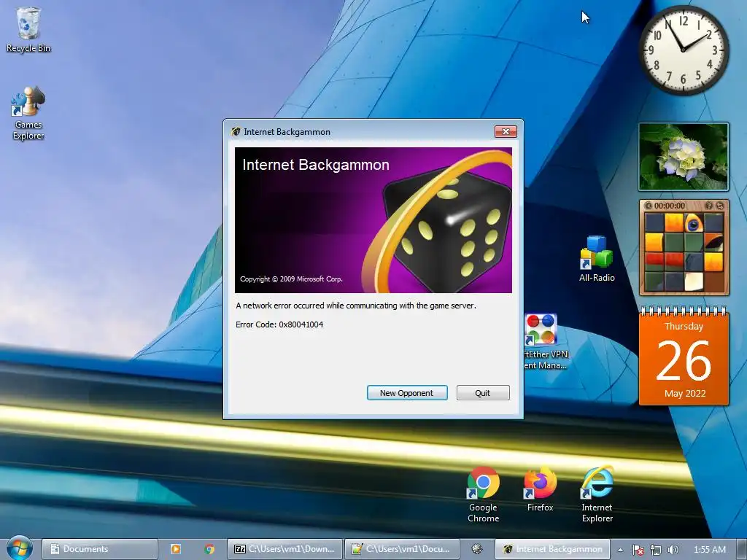
Task: Open the Games Explorer shortcut
Action: click(28, 113)
